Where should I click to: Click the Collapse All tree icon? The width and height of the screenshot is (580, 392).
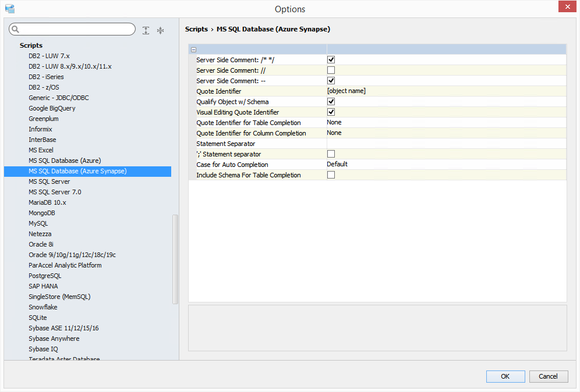click(x=161, y=30)
